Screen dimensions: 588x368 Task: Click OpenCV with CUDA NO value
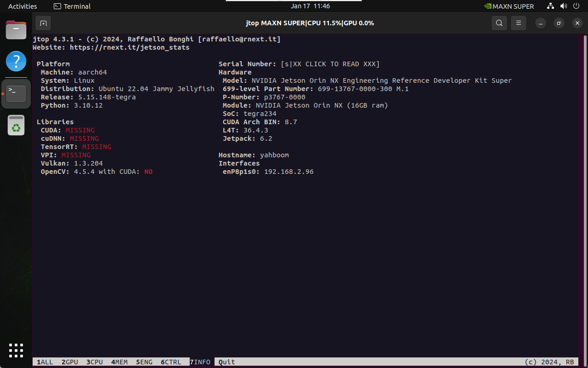tap(148, 172)
